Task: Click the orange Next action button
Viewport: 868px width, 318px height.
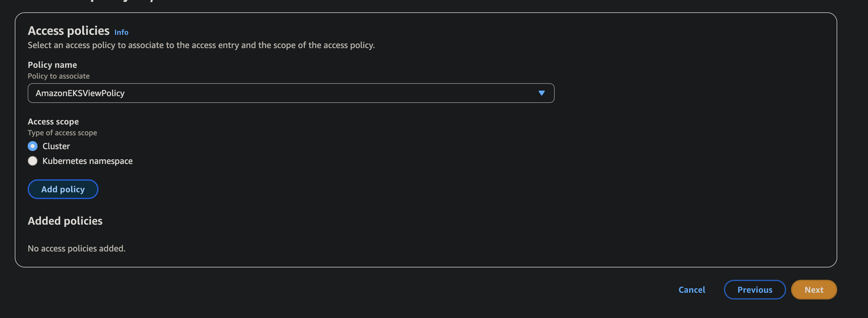Action: tap(814, 290)
